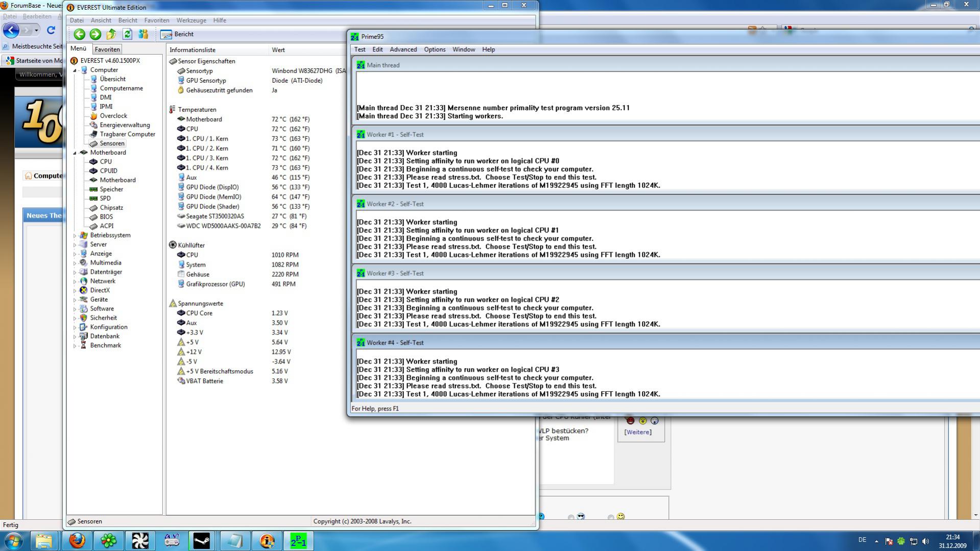
Task: Expand the Netzwerk tree node
Action: click(x=75, y=282)
